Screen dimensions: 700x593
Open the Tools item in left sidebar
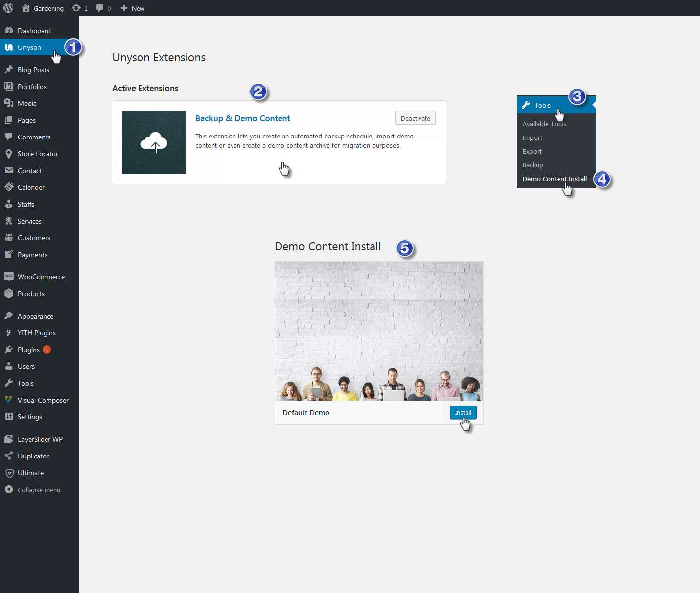point(40,383)
